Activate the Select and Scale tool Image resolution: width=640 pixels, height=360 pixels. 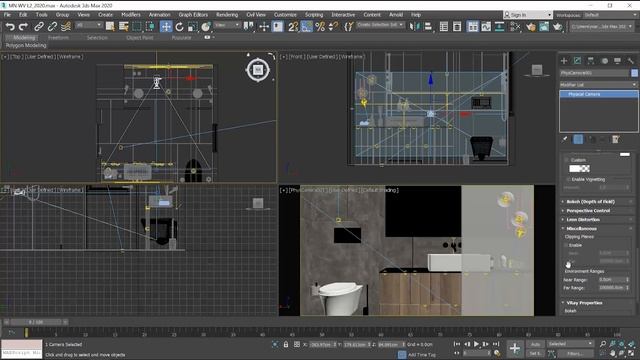click(x=193, y=27)
